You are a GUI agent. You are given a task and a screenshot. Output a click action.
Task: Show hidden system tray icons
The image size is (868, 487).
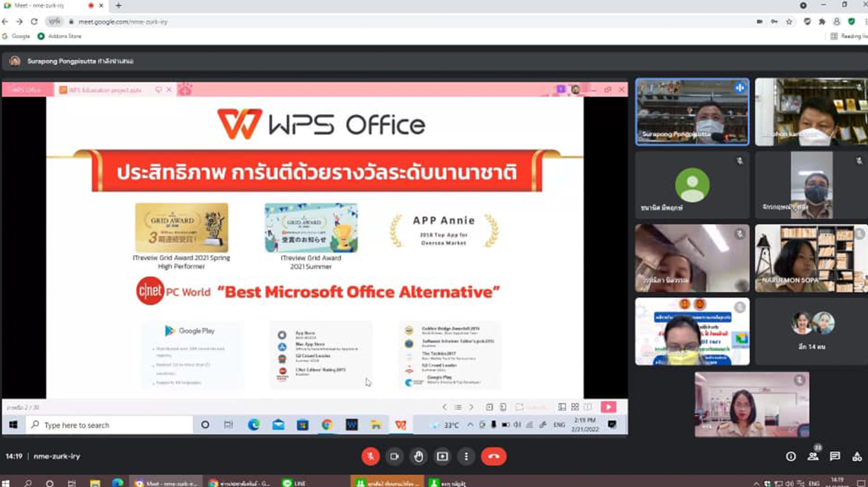[756, 483]
